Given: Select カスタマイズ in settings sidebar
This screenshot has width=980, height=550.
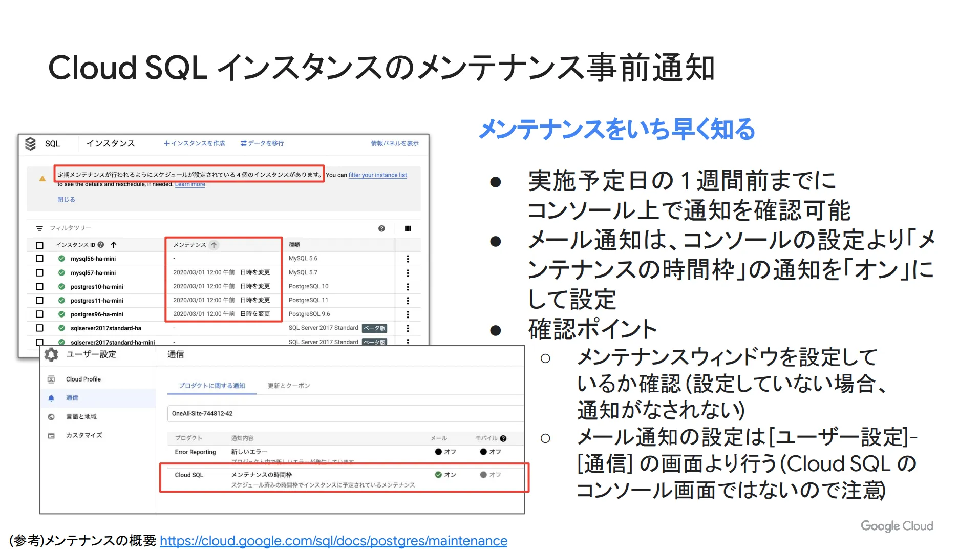Looking at the screenshot, I should [98, 436].
